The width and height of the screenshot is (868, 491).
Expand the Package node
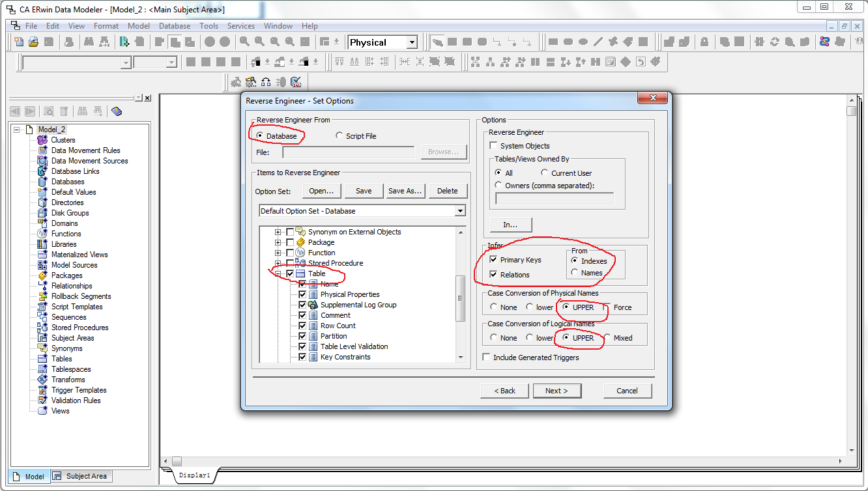click(x=278, y=242)
